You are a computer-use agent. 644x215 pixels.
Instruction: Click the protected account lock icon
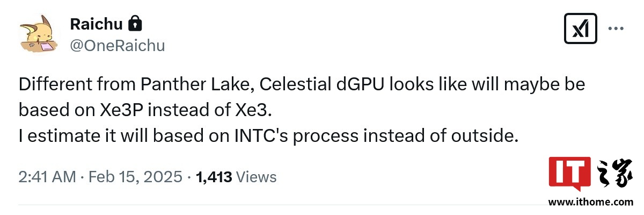coord(135,24)
